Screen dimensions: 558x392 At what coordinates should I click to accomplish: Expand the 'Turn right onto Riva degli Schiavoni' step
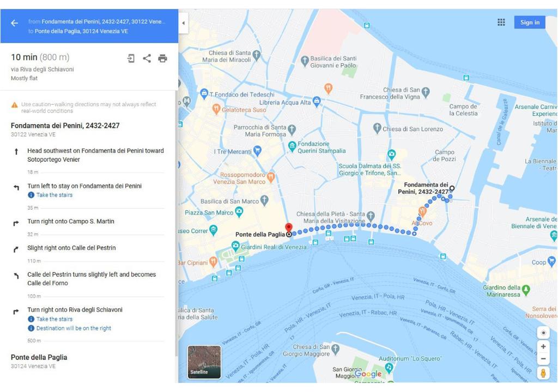[75, 310]
